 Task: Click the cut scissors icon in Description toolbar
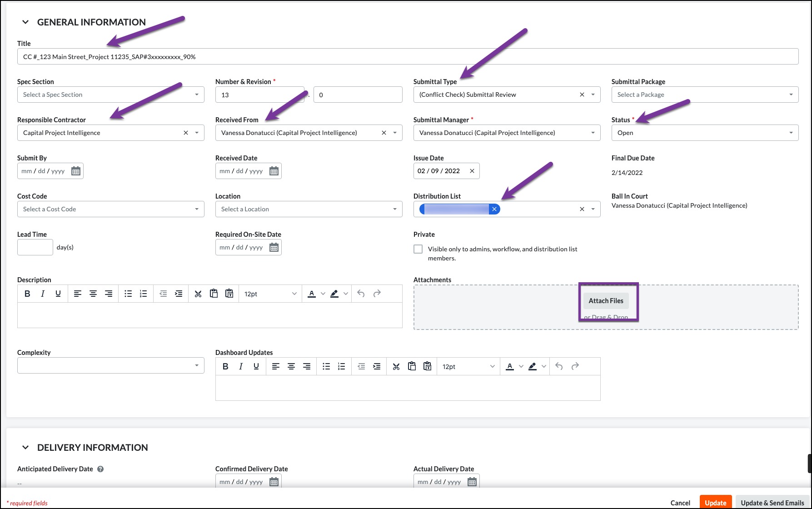click(x=198, y=294)
